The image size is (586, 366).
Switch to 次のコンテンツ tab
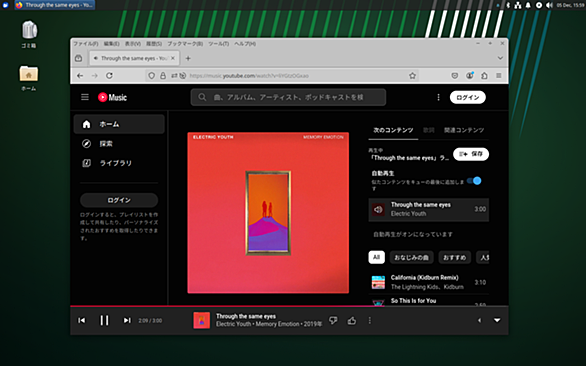393,130
